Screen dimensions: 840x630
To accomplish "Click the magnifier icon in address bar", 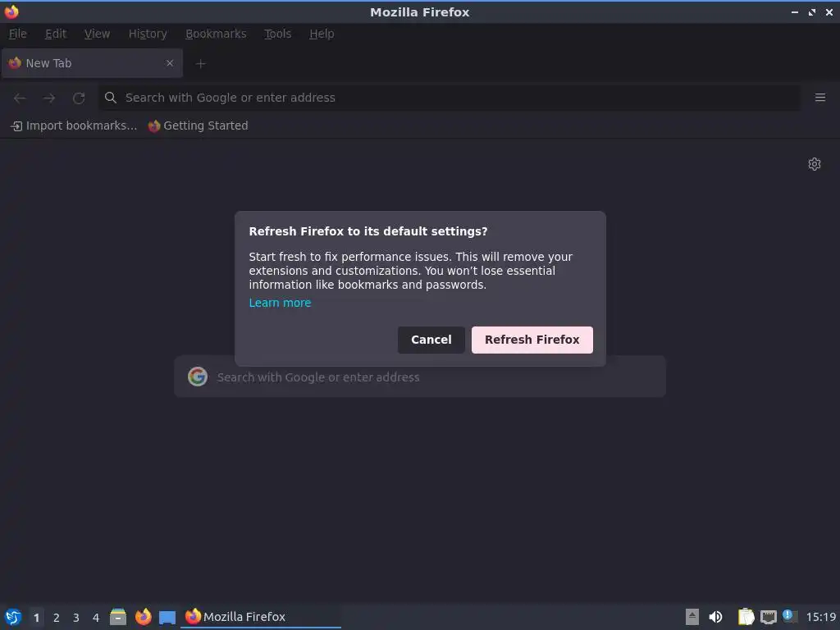I will (x=111, y=98).
